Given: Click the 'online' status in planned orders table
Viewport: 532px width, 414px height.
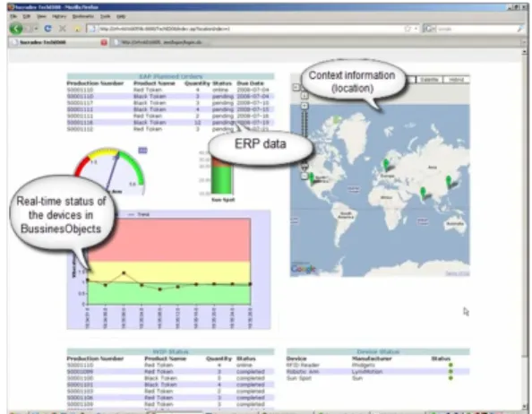Looking at the screenshot, I should pos(220,90).
